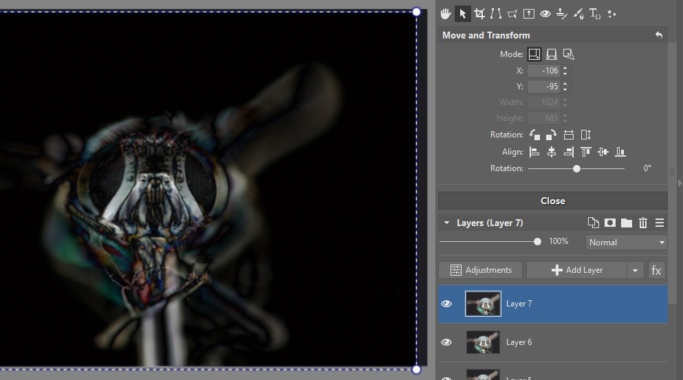Align the layer to the top edge
This screenshot has width=683, height=380.
(x=586, y=152)
